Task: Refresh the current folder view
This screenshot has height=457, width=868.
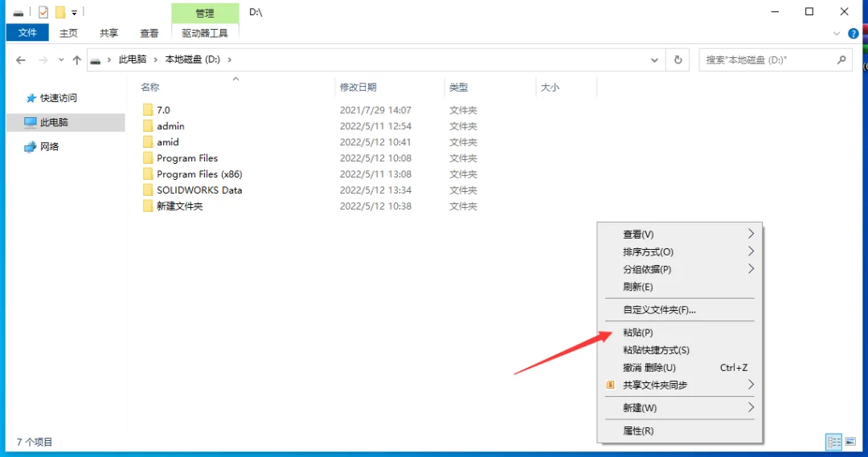Action: click(678, 59)
